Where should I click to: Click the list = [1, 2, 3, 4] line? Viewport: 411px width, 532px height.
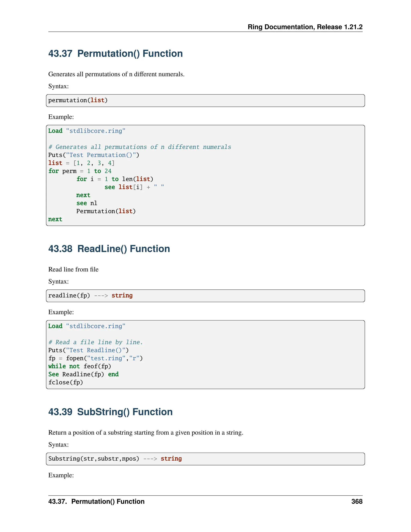pyautogui.click(x=81, y=163)
